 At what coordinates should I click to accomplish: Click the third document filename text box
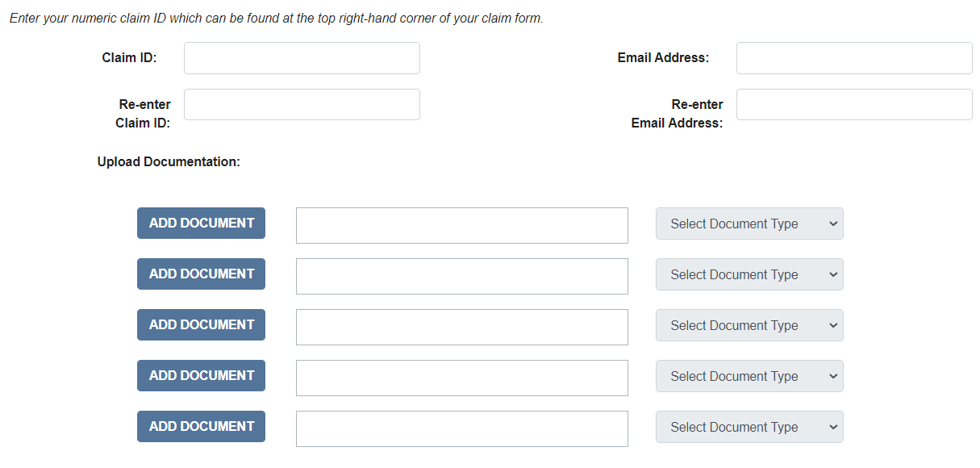[x=461, y=327]
